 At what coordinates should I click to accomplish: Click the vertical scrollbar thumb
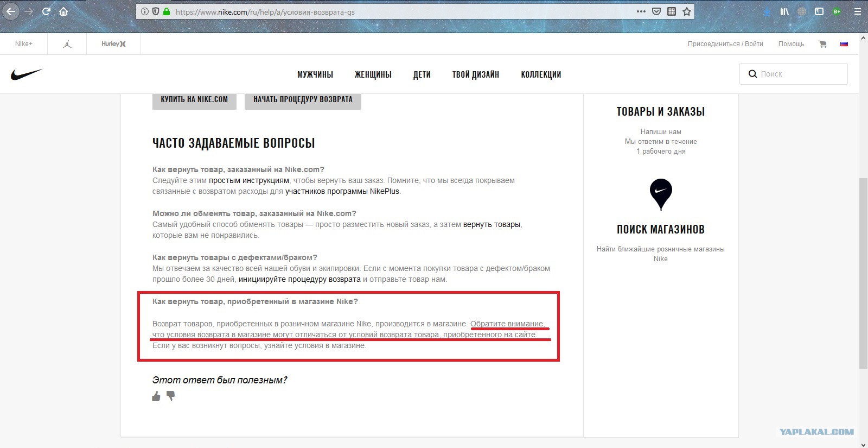(x=863, y=274)
